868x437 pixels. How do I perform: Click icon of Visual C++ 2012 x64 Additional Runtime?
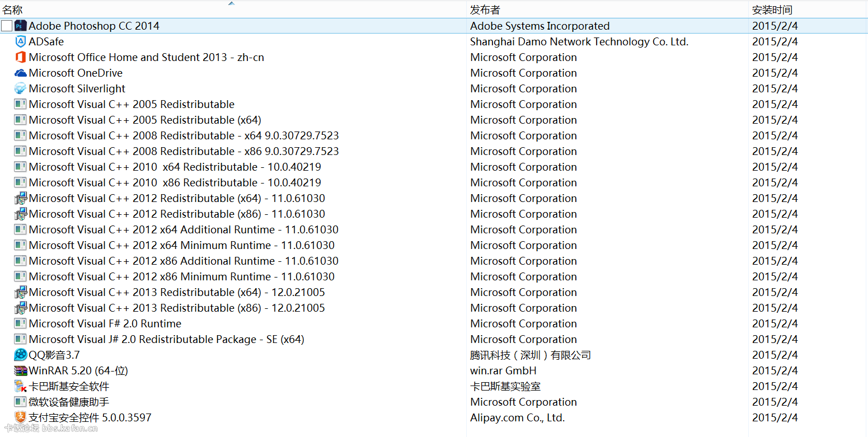pyautogui.click(x=21, y=229)
